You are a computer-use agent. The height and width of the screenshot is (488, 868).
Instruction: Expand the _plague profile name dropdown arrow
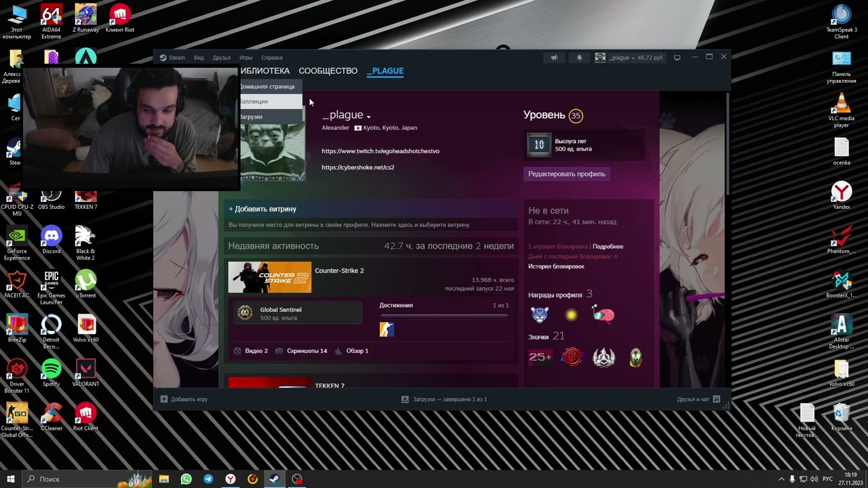click(x=368, y=117)
